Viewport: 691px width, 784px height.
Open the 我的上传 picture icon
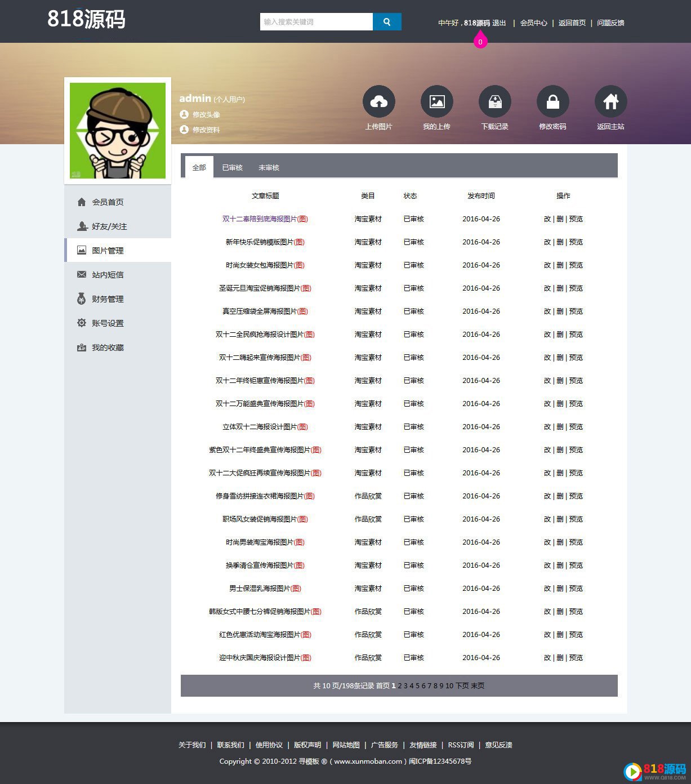click(x=437, y=101)
